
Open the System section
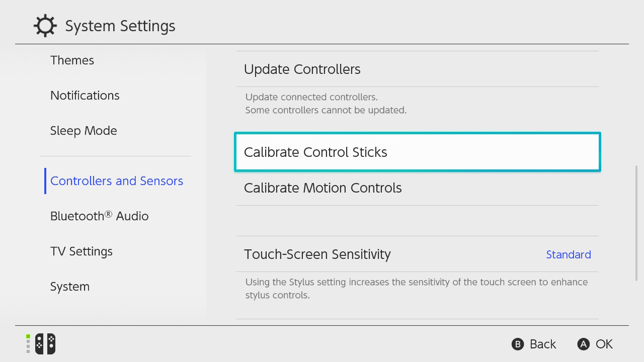coord(70,287)
